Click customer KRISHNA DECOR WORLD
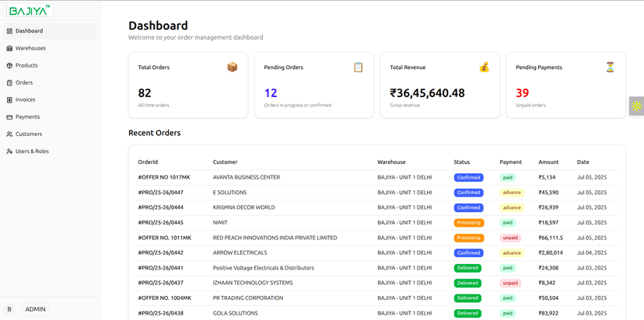 point(244,207)
